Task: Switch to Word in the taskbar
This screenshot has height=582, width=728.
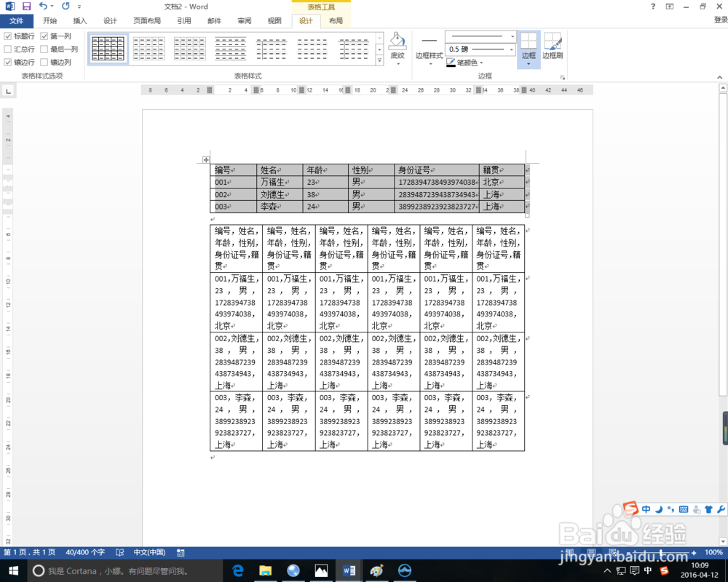Action: click(x=349, y=571)
